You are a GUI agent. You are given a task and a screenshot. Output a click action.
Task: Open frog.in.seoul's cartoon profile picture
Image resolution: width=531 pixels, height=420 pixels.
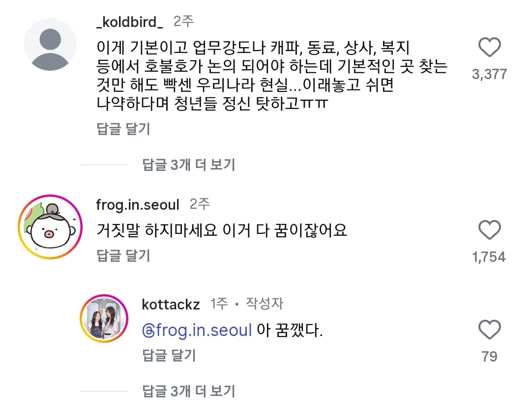click(50, 227)
